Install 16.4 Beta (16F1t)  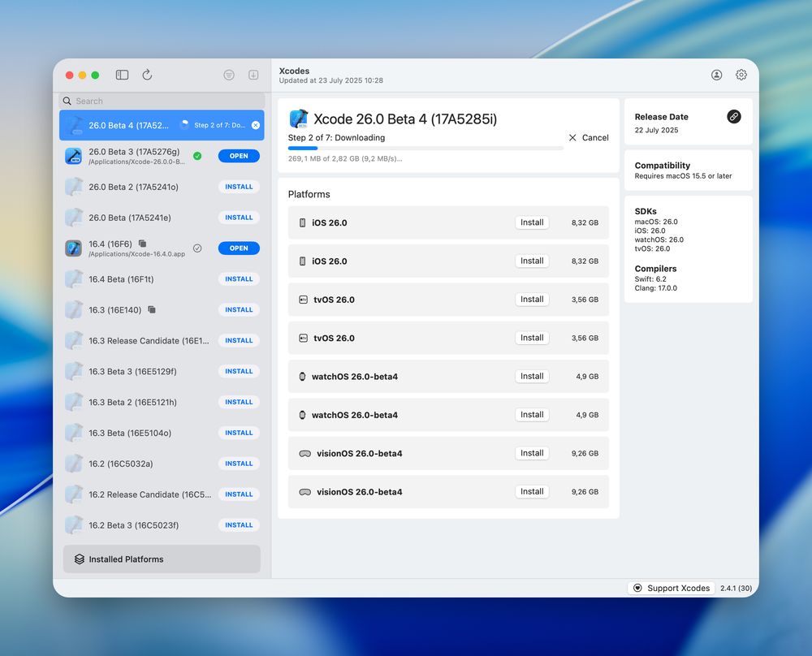[x=239, y=279]
